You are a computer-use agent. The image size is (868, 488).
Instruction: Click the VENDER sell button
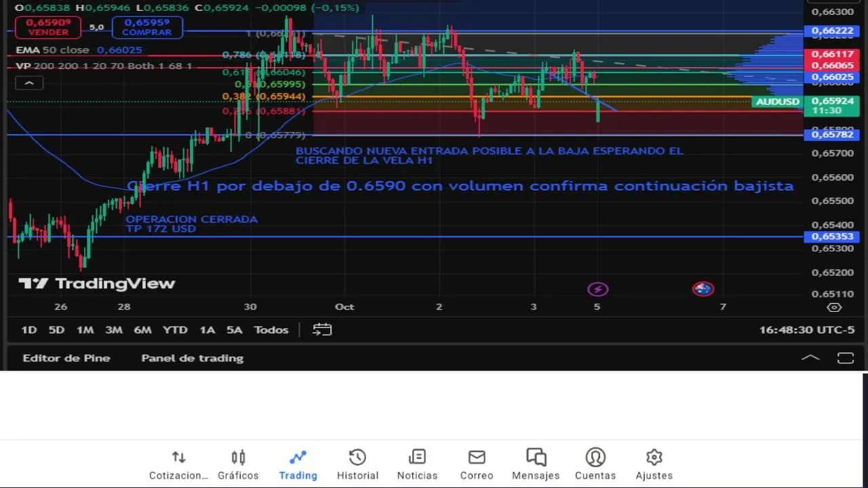(48, 27)
